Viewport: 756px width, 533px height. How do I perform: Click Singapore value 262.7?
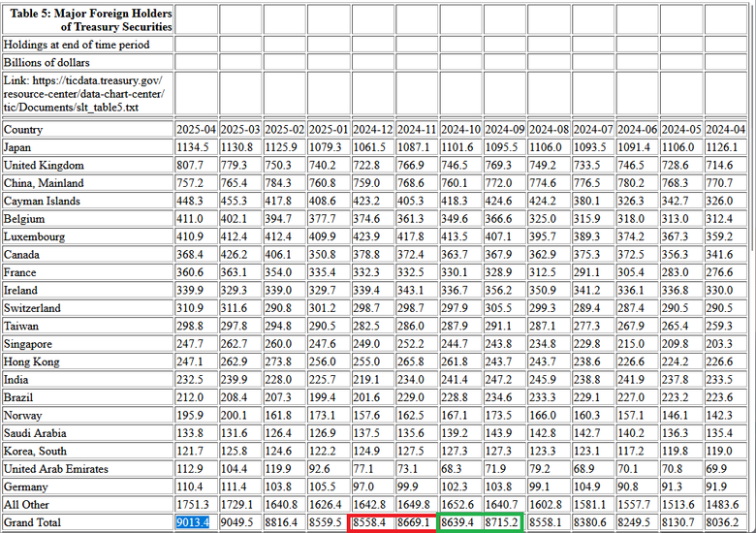235,344
